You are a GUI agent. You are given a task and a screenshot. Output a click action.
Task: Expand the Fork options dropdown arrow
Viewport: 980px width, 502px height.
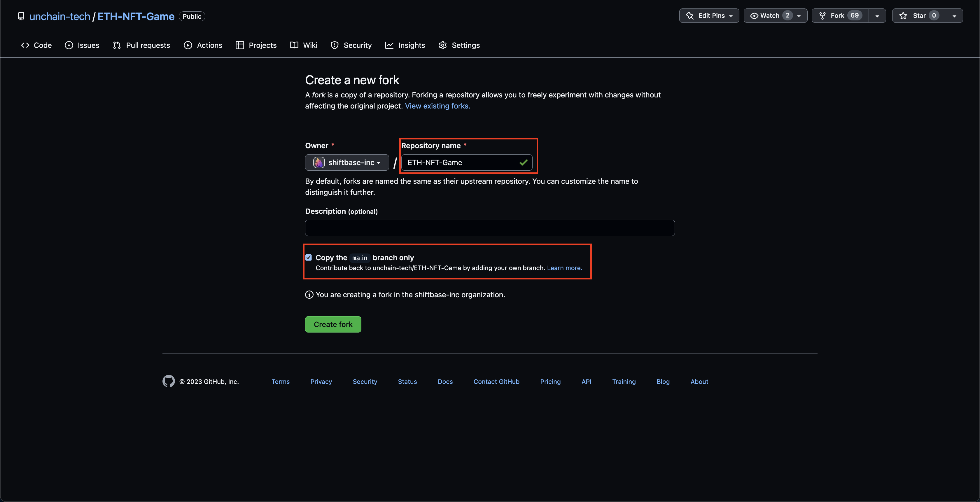pyautogui.click(x=877, y=15)
